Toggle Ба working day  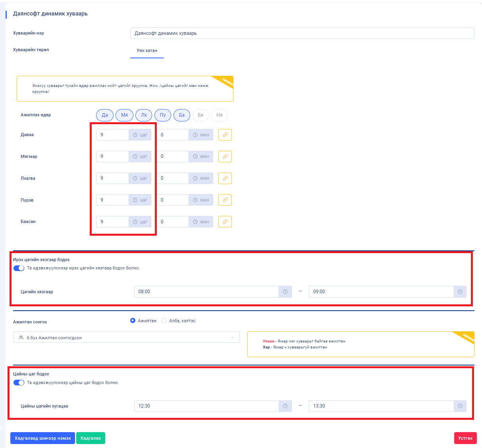click(182, 115)
